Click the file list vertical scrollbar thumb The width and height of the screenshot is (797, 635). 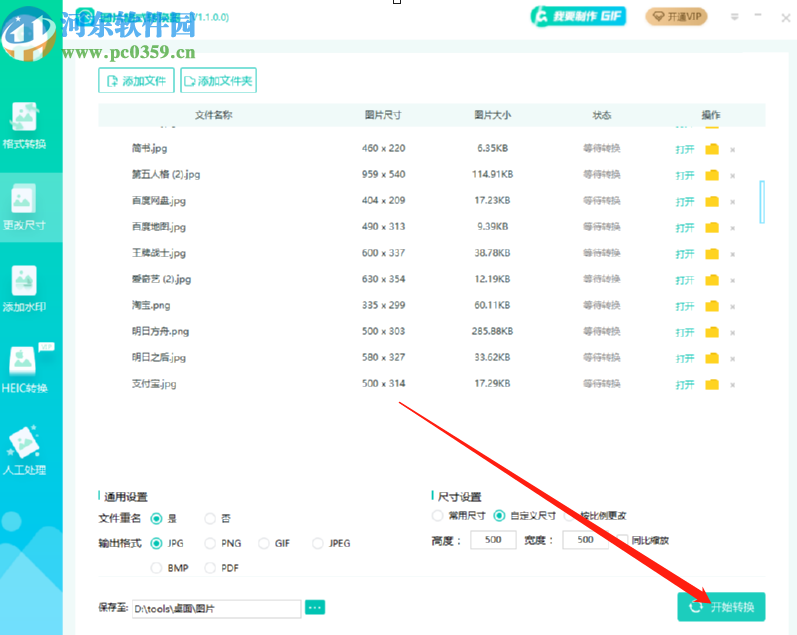[762, 202]
